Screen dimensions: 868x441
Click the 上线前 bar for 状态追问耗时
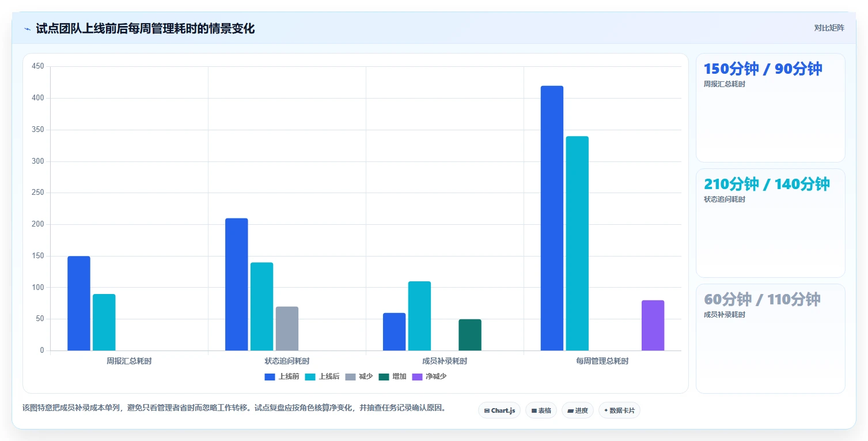coord(237,284)
